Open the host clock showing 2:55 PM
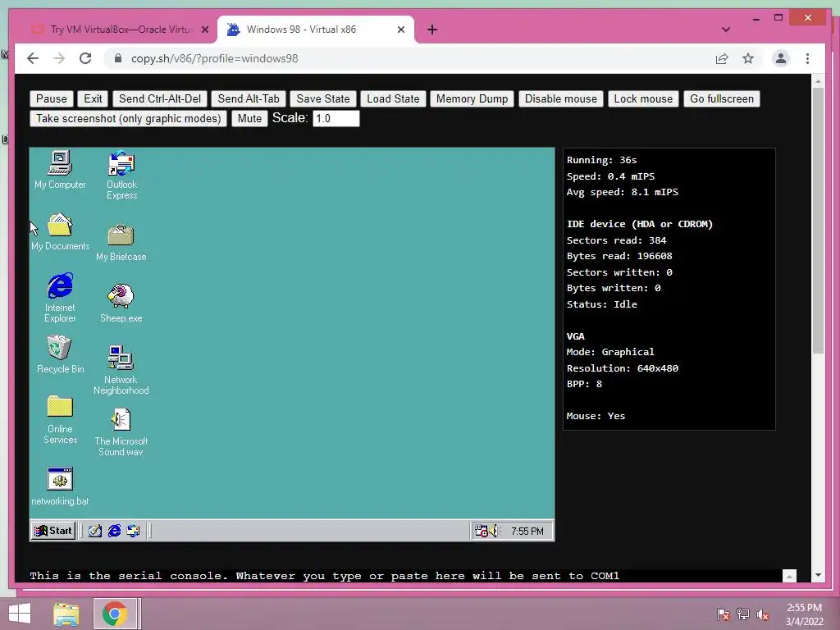840x630 pixels. 804,614
